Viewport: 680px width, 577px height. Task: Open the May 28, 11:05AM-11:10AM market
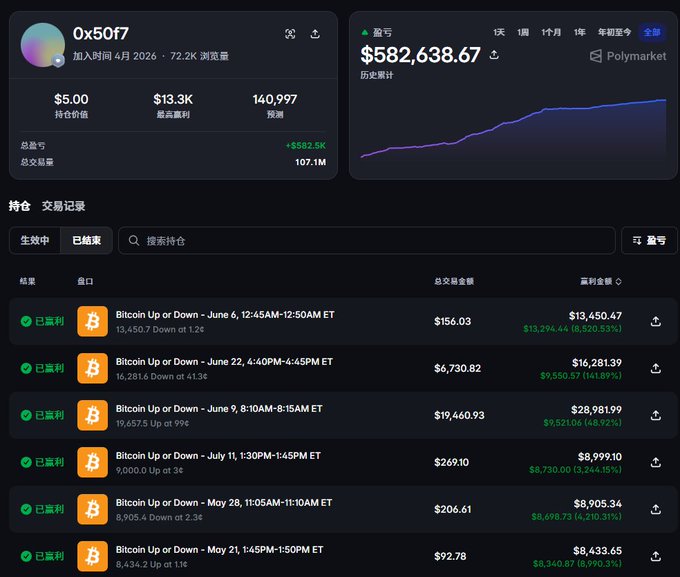[224, 503]
